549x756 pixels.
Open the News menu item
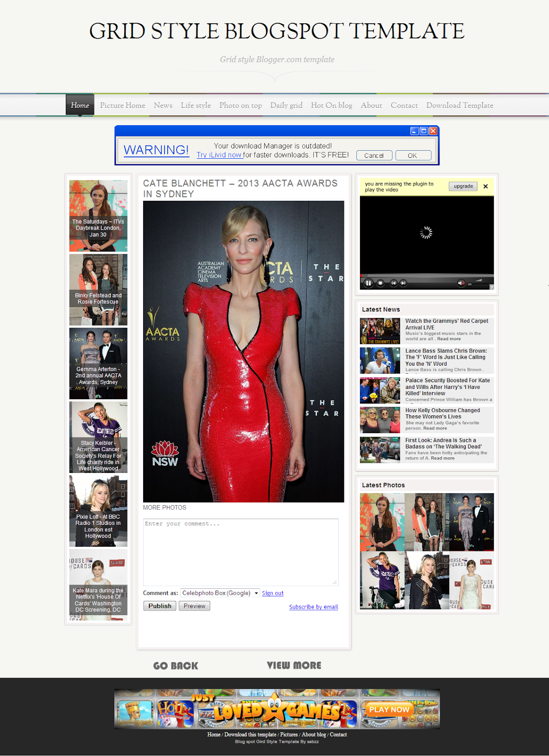tap(163, 105)
